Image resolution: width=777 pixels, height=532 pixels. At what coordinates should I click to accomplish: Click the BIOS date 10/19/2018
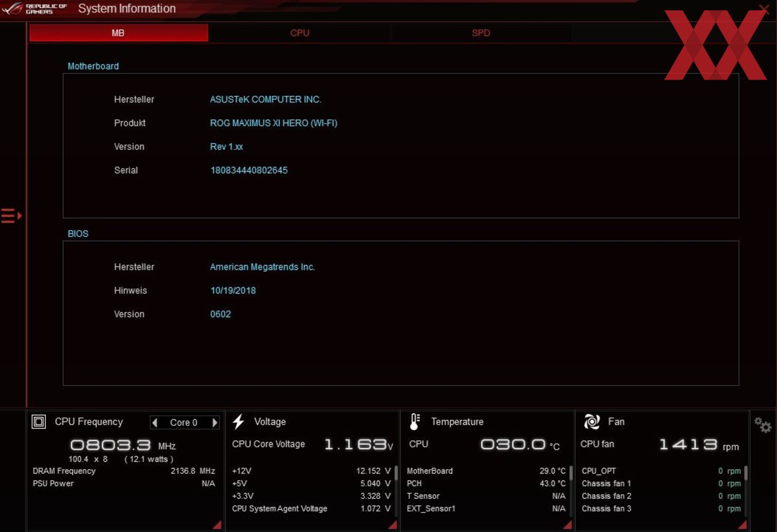click(233, 290)
